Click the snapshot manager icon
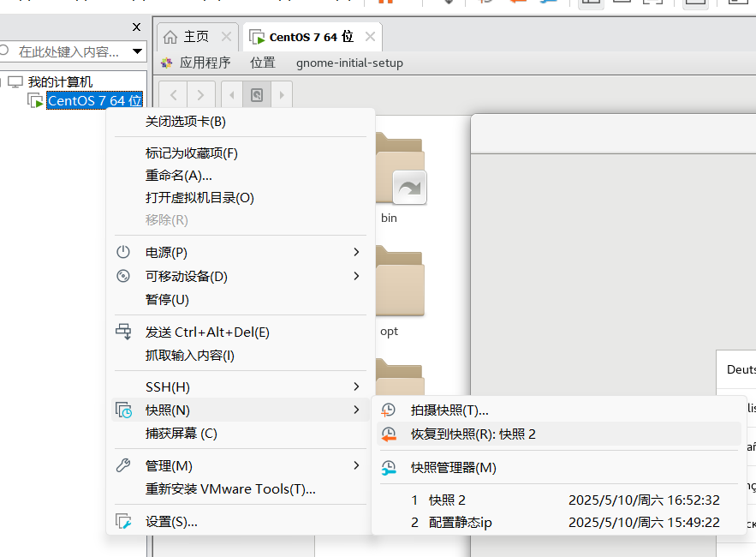The image size is (756, 557). (x=389, y=468)
